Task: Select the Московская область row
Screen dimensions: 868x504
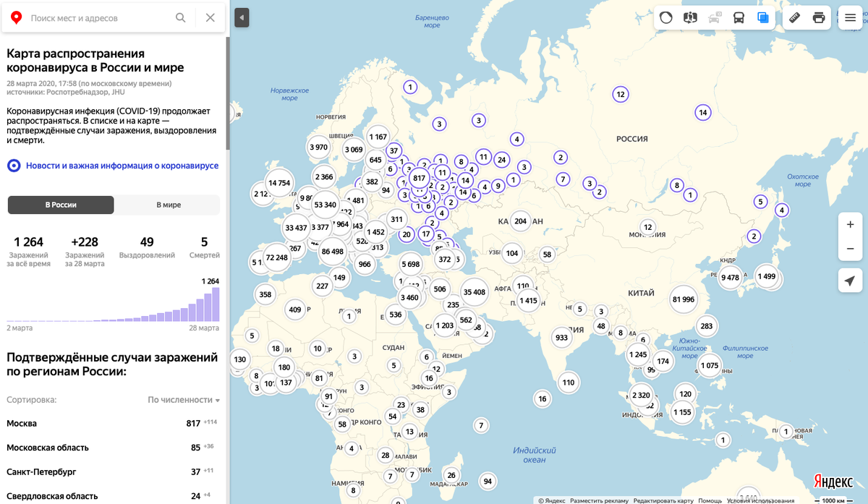Action: [x=114, y=448]
